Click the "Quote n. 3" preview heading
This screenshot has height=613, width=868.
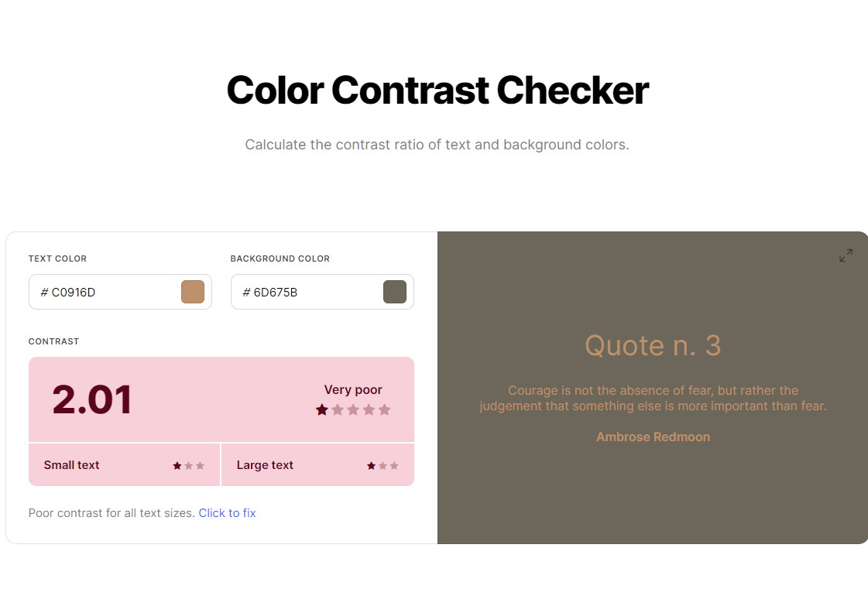click(x=653, y=345)
